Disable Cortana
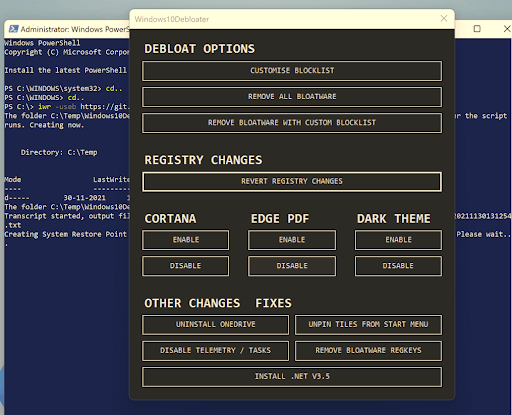512x415 pixels. tap(186, 266)
